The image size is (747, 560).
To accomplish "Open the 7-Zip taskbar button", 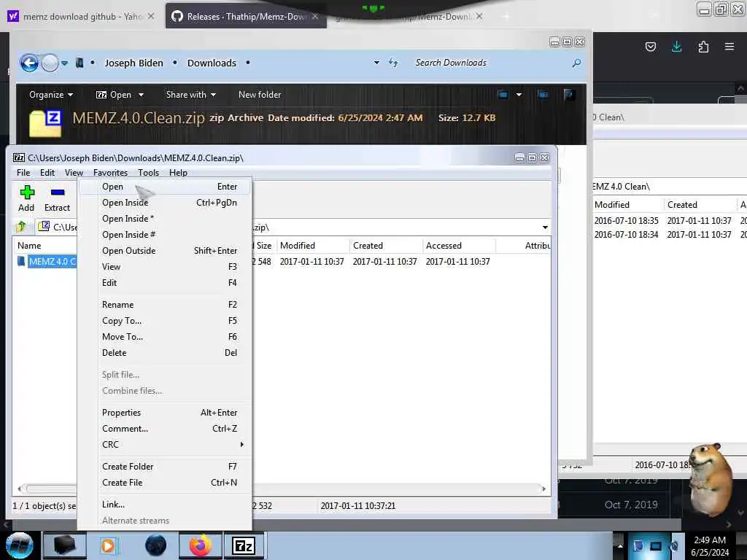I will (x=244, y=545).
